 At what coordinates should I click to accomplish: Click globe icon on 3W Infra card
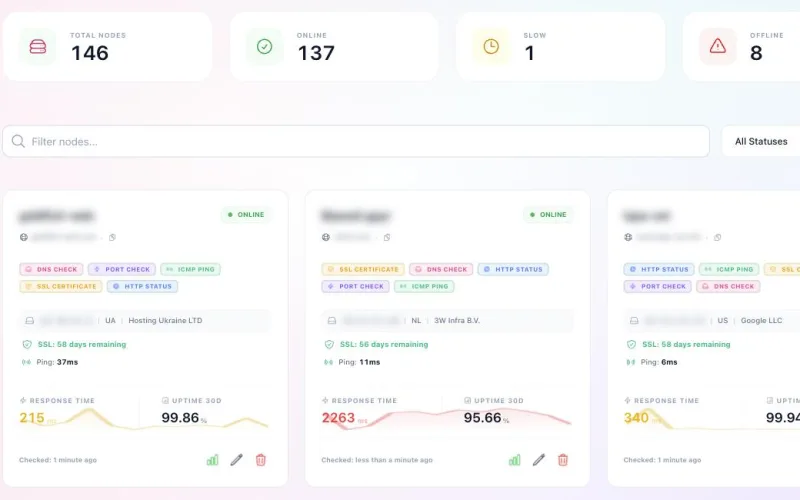(326, 237)
